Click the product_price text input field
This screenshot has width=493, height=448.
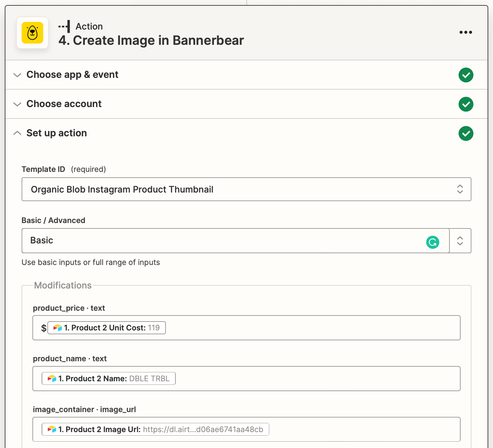pos(246,328)
